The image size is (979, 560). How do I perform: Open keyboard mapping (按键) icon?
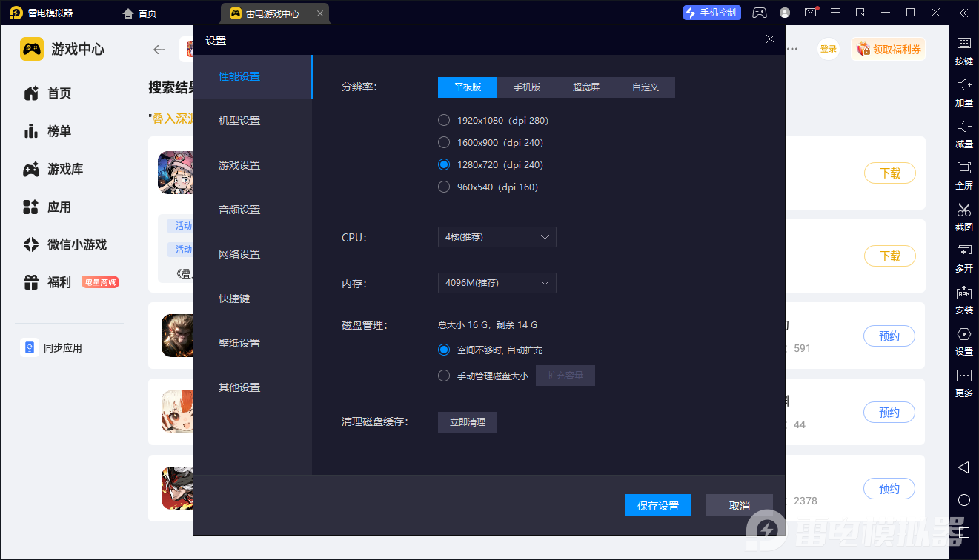pyautogui.click(x=963, y=44)
